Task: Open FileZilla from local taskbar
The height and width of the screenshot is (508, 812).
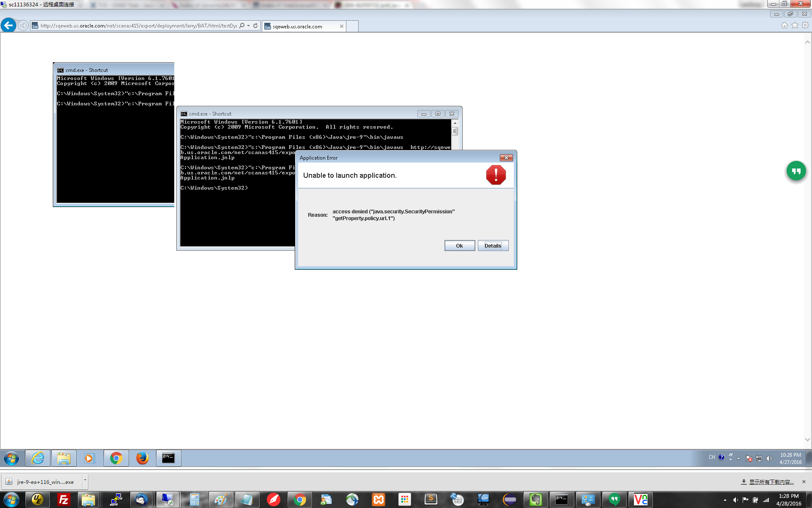Action: tap(63, 500)
